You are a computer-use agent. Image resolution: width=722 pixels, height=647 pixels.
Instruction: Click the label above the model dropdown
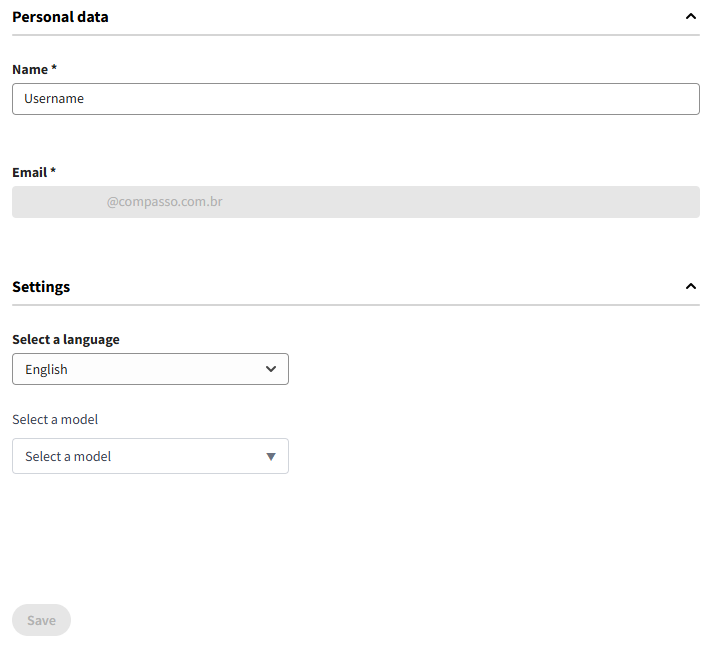click(55, 419)
